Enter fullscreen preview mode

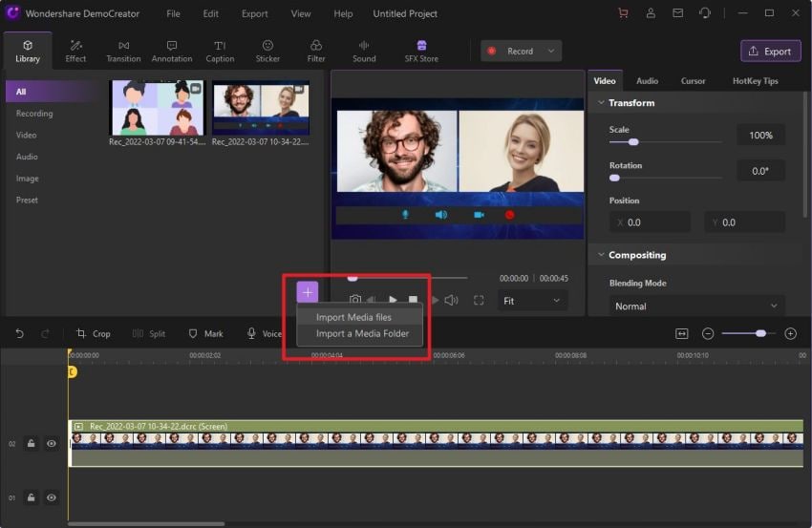point(479,300)
